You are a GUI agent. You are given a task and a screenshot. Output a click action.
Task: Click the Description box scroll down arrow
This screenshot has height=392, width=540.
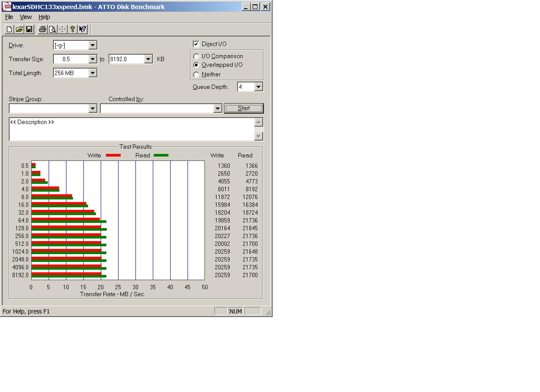point(259,136)
